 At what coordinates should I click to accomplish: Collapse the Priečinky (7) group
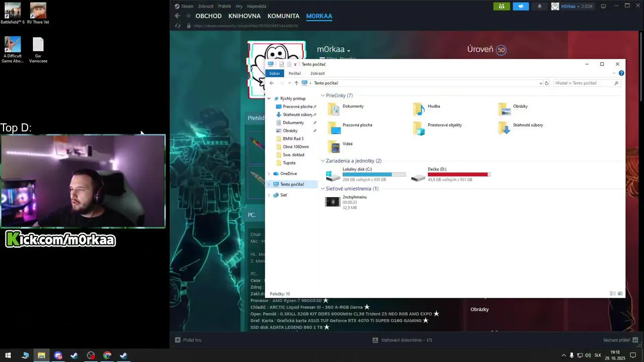[323, 96]
